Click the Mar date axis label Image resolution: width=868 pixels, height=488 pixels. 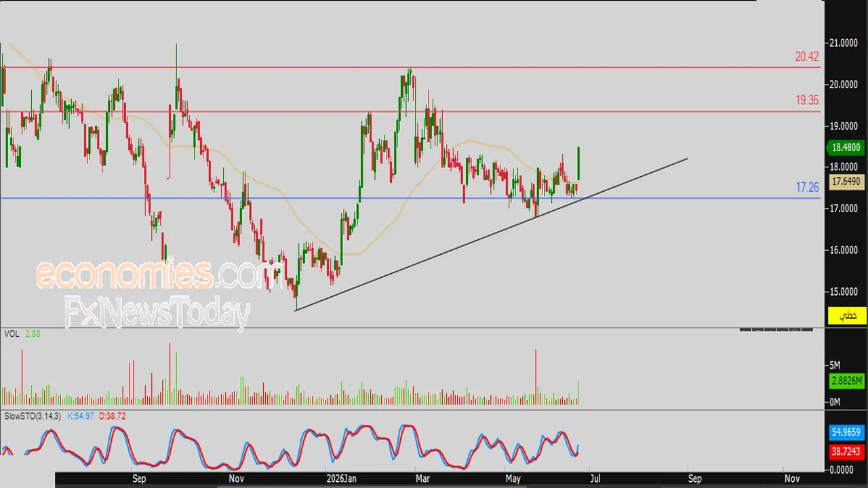422,479
